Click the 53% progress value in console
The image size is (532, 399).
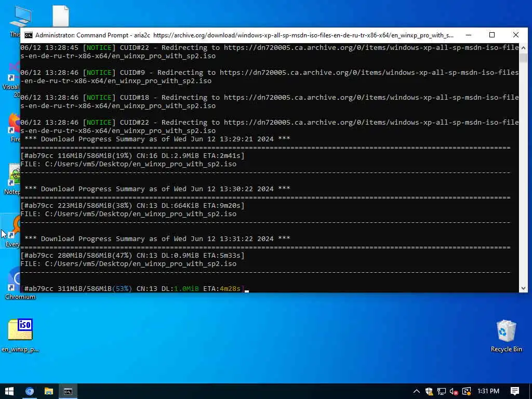pyautogui.click(x=122, y=289)
